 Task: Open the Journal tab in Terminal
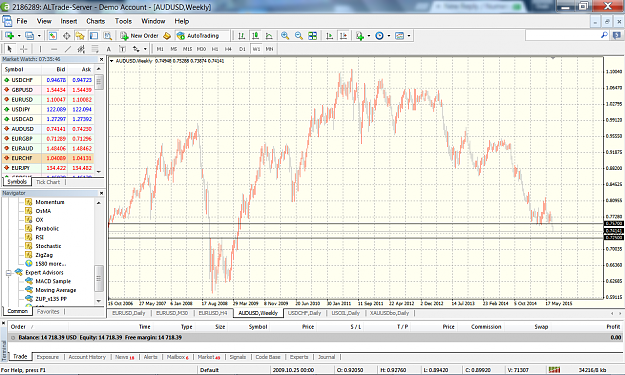[326, 357]
